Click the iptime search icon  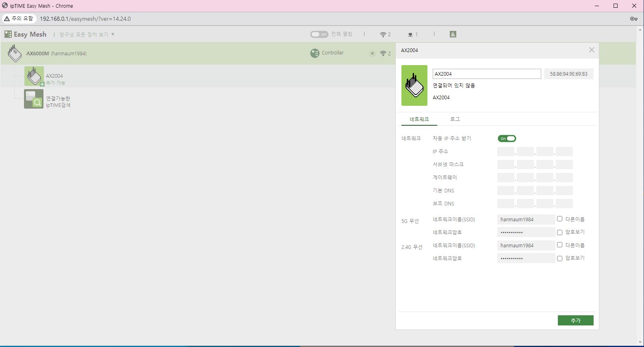[34, 99]
